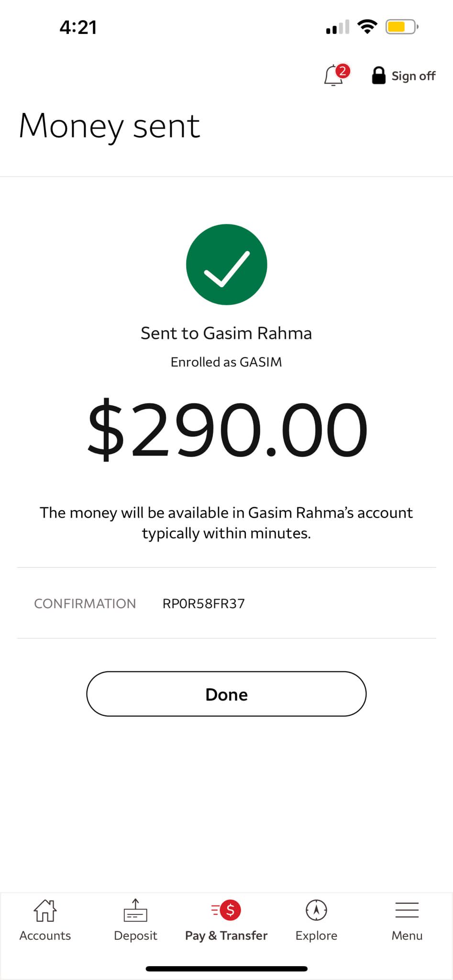Tap the confirmation code RP0R58FR37
Image resolution: width=453 pixels, height=980 pixels.
point(204,603)
